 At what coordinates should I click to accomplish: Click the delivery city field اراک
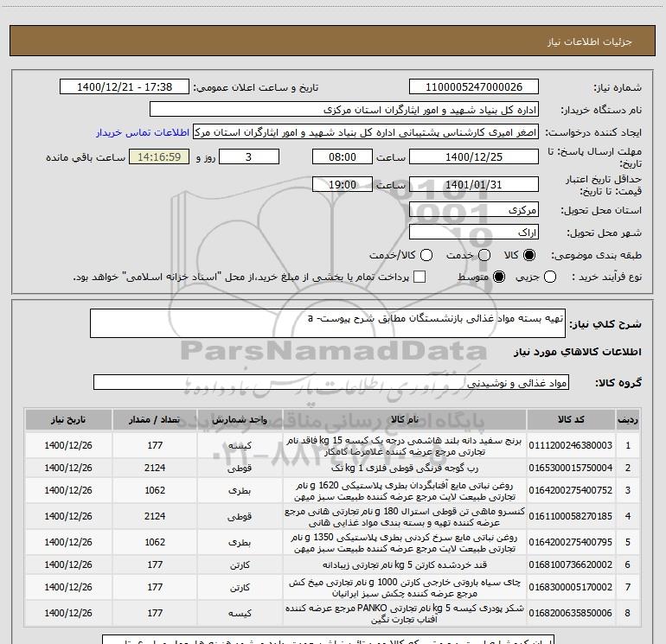click(474, 233)
